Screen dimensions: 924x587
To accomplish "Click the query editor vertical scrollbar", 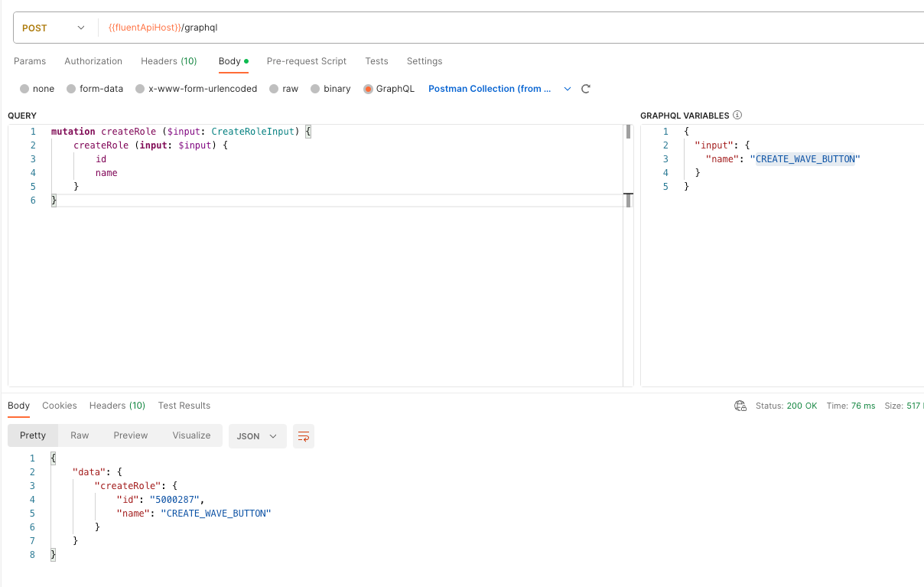I will [628, 132].
